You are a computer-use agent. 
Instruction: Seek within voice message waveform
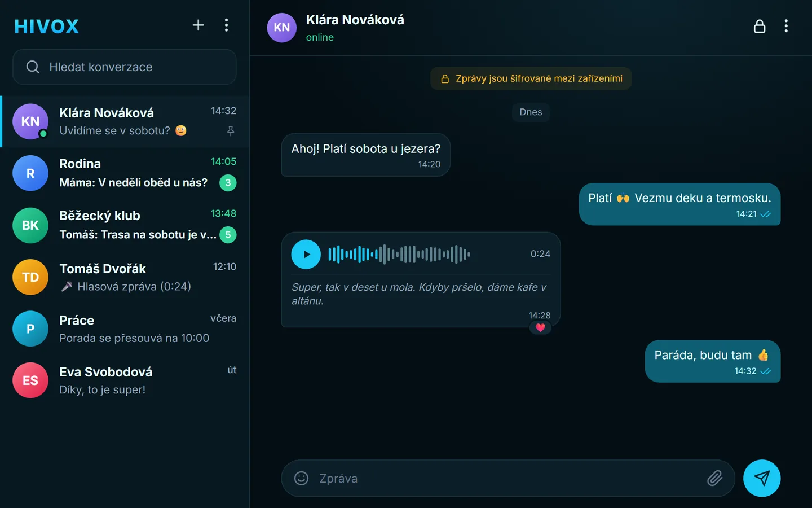pos(399,254)
